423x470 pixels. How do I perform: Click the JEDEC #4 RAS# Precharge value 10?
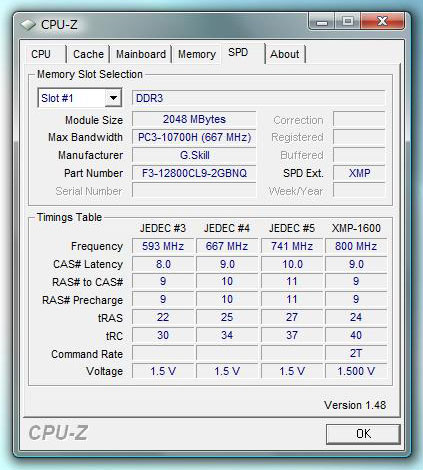(x=227, y=299)
